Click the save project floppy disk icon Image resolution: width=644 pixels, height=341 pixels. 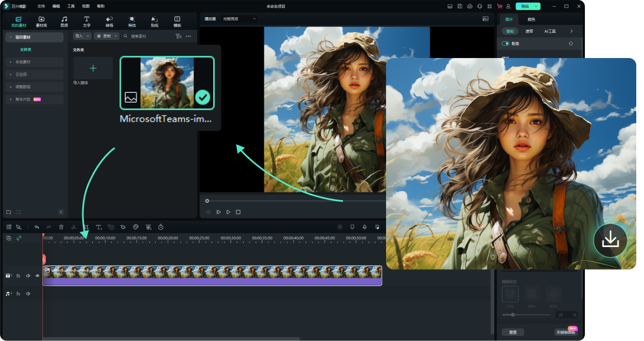460,6
